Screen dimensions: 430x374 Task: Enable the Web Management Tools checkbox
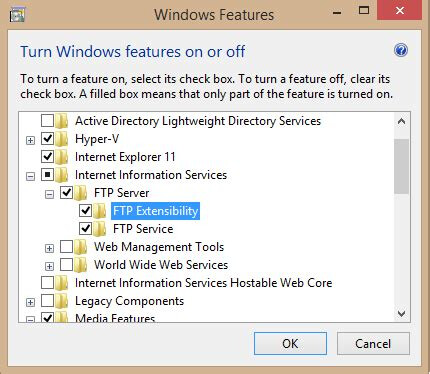[x=66, y=246]
